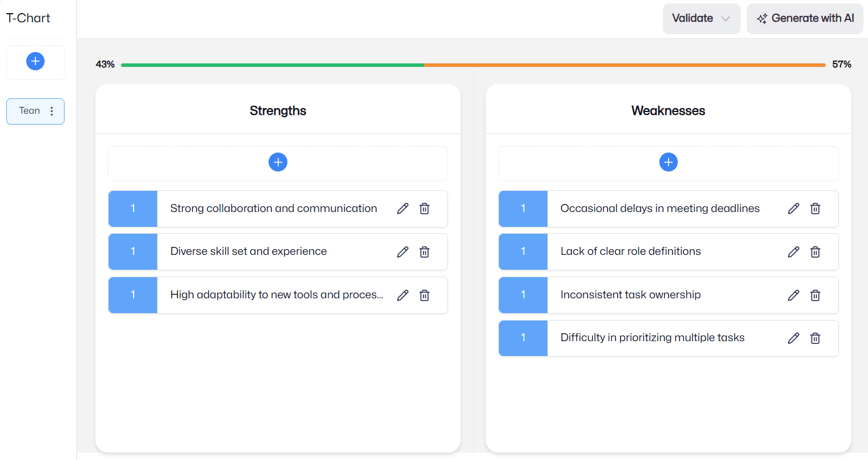Open the Validate dropdown

(x=701, y=18)
